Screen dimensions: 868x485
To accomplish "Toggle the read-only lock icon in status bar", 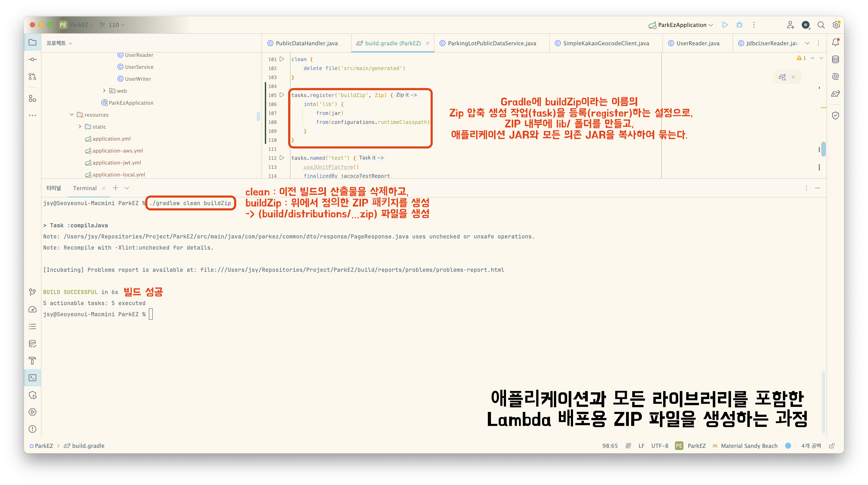I will point(832,445).
